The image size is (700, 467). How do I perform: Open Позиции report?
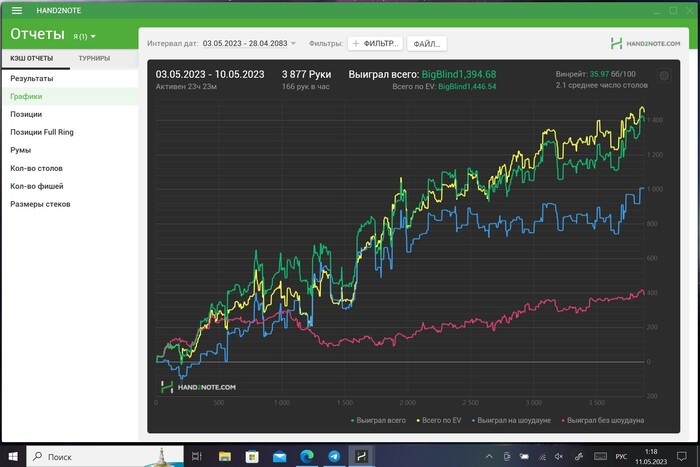[x=70, y=114]
